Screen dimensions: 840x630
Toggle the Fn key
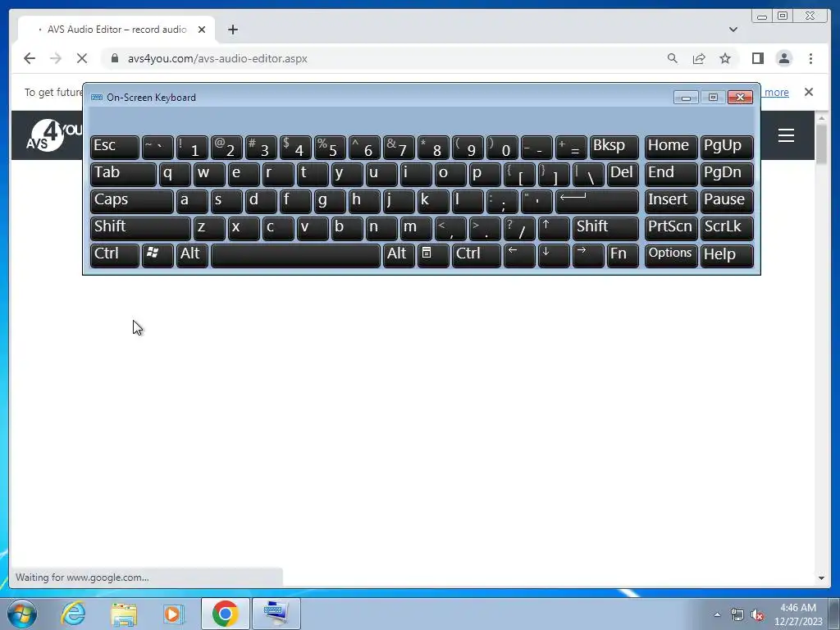pos(623,255)
